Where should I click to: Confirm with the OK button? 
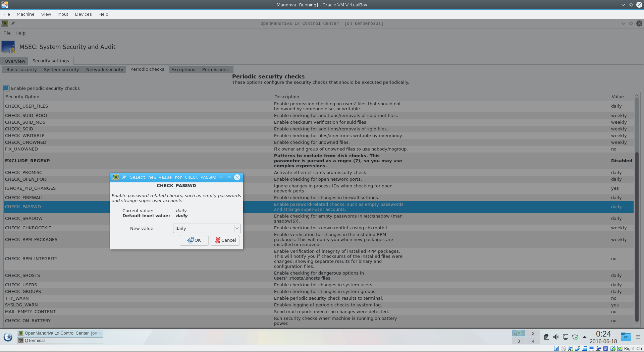(194, 240)
